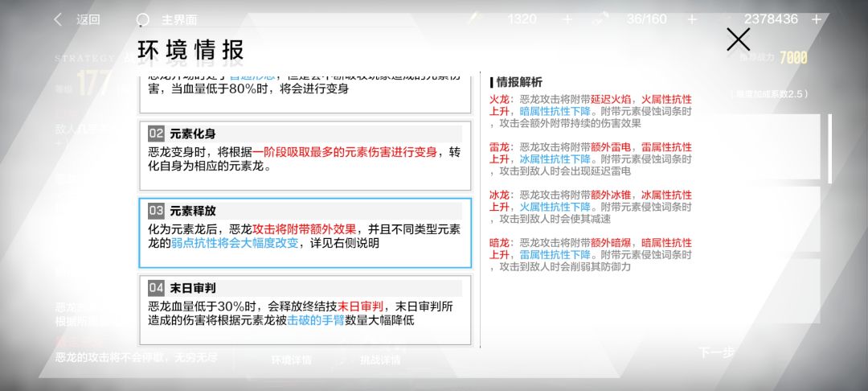Click the 7000 recommended power value
The height and width of the screenshot is (391, 868).
coord(793,58)
